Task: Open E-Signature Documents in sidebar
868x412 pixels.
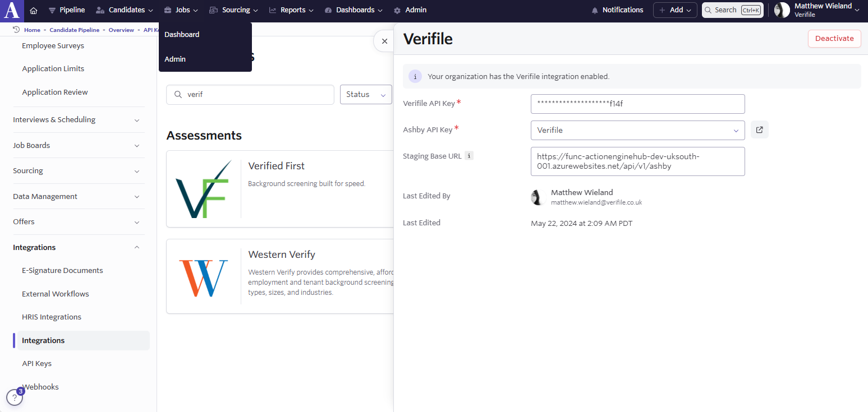Action: 62,271
